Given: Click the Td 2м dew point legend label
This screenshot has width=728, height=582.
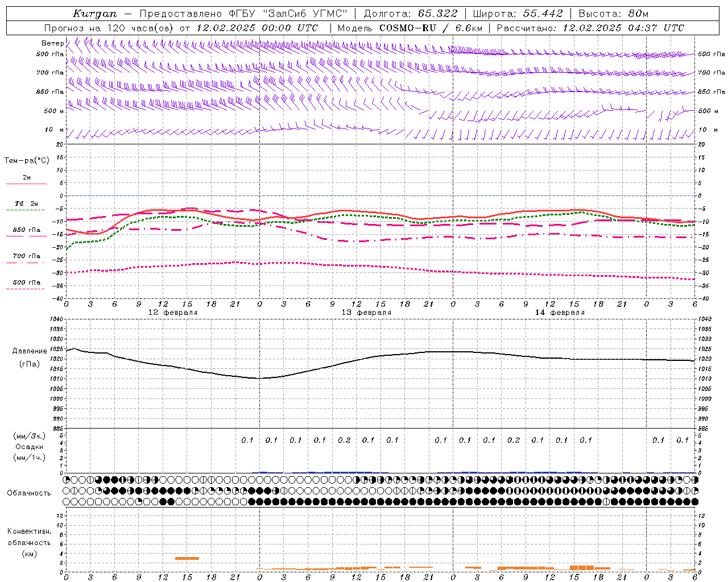Looking at the screenshot, I should pyautogui.click(x=26, y=203).
